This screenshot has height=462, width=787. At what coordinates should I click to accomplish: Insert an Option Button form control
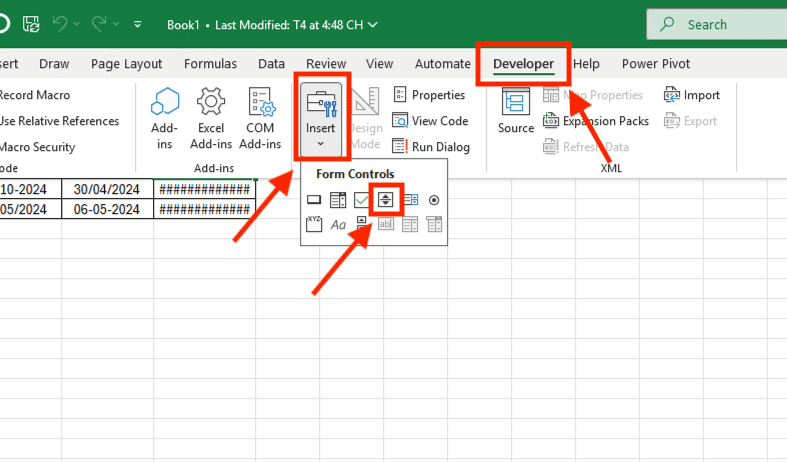pos(434,200)
